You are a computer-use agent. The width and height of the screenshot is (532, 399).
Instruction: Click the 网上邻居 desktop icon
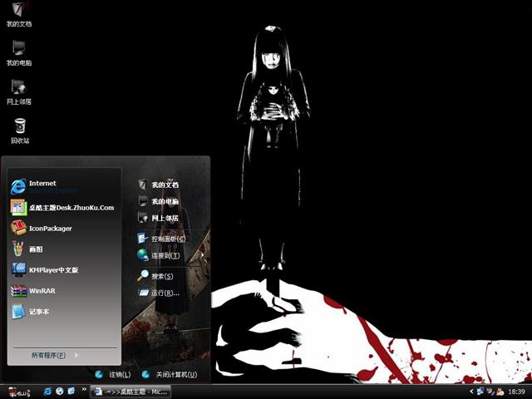(19, 92)
